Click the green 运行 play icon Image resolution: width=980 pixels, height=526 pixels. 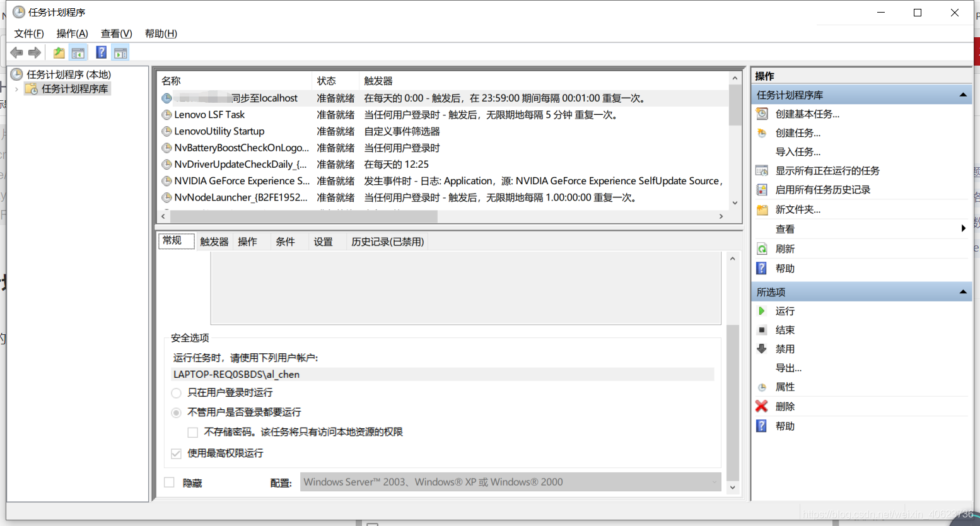[762, 311]
